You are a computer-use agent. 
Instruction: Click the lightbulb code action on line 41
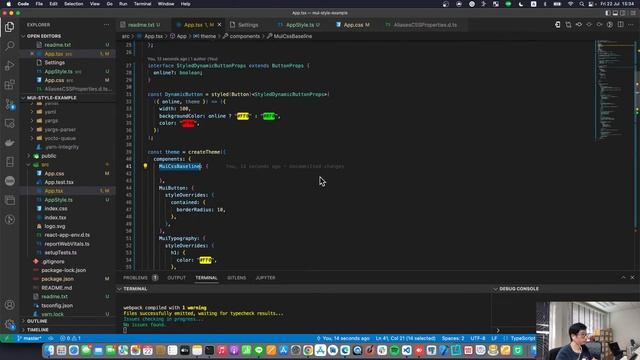click(145, 166)
